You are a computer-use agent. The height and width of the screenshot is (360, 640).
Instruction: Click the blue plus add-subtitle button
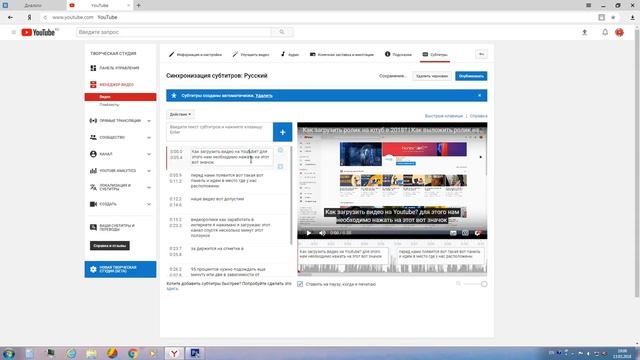tap(282, 132)
